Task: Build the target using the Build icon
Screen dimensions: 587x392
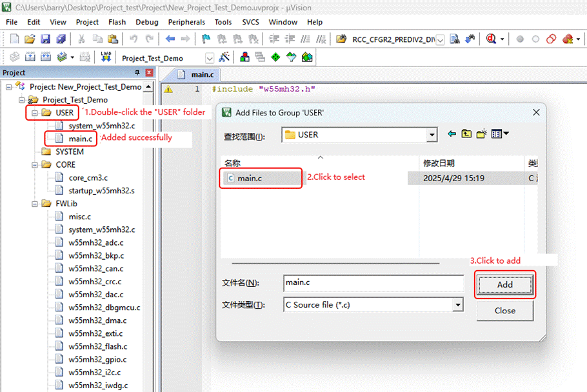Action: coord(30,57)
